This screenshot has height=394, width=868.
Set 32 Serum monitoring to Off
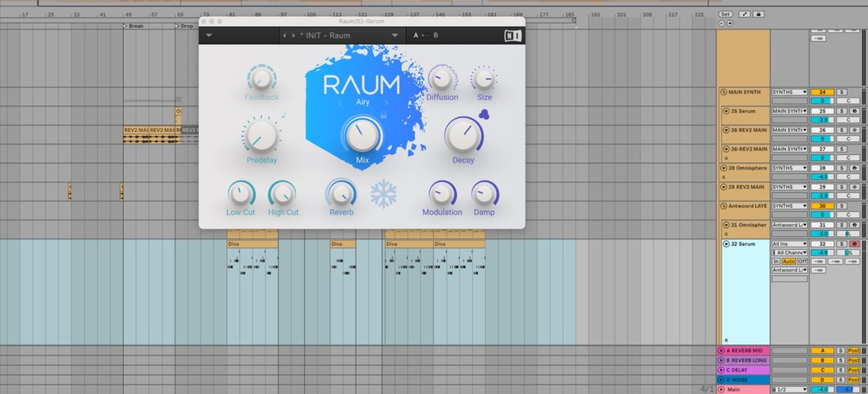(802, 261)
